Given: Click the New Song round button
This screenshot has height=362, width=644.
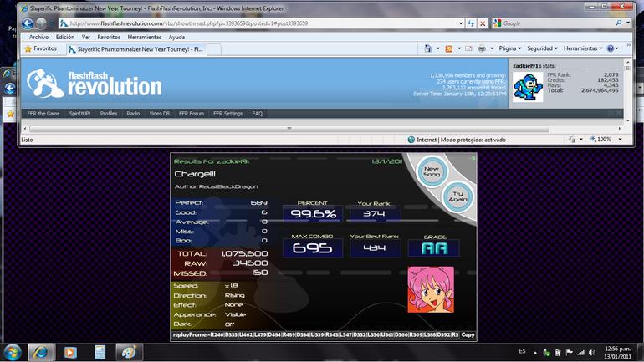Looking at the screenshot, I should coord(432,171).
